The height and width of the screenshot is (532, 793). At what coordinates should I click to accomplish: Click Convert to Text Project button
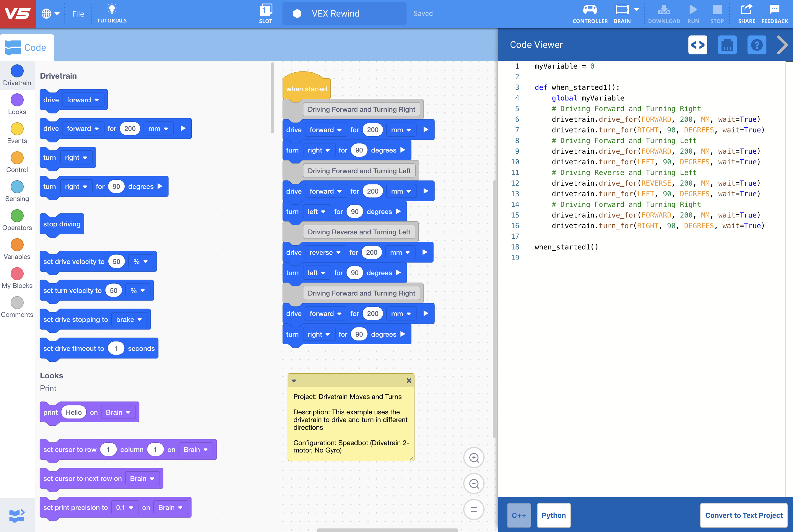(x=743, y=515)
